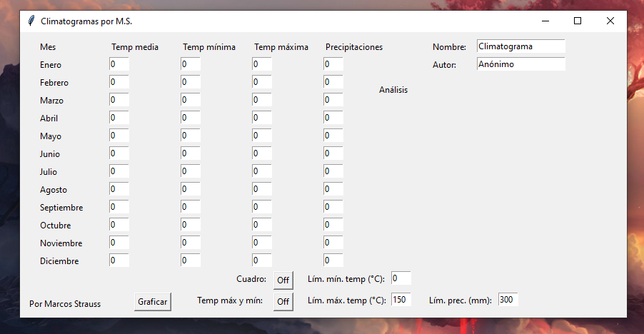Select Julio Temp mínima field
Image resolution: width=644 pixels, height=334 pixels.
tap(191, 171)
